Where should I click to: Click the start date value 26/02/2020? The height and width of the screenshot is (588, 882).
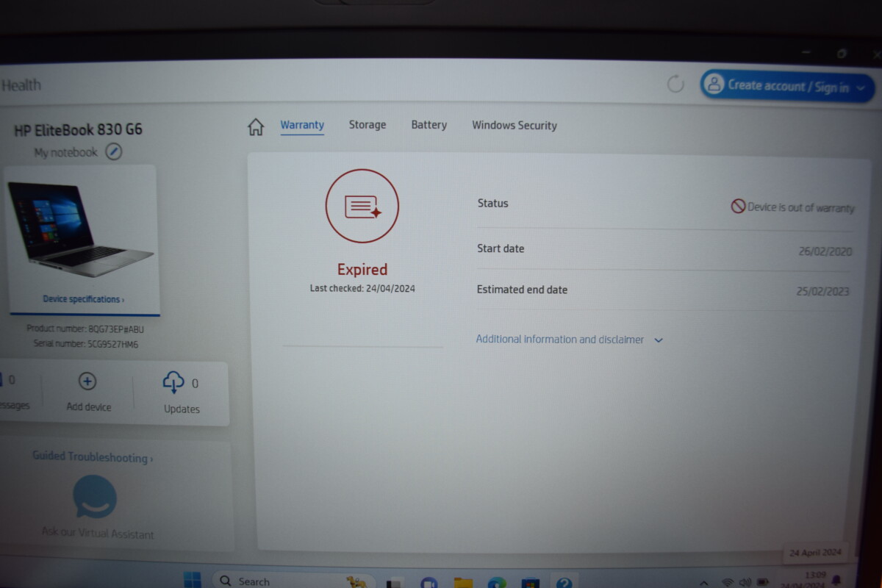tap(825, 251)
